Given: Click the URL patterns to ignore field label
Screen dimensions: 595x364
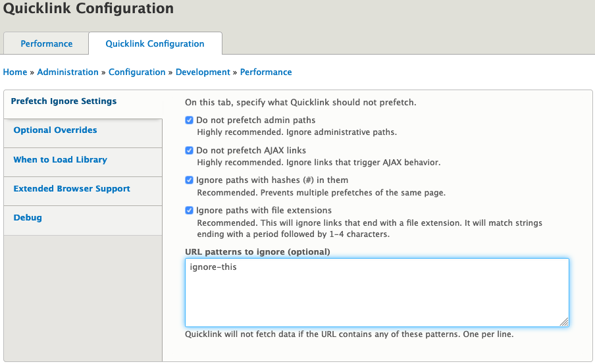Looking at the screenshot, I should tap(257, 251).
